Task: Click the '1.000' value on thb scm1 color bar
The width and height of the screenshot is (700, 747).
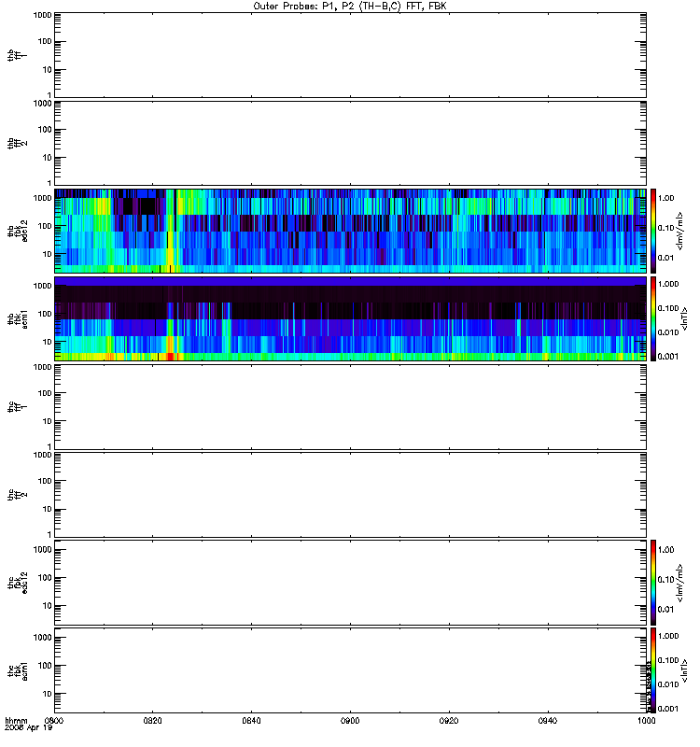Action: [668, 284]
